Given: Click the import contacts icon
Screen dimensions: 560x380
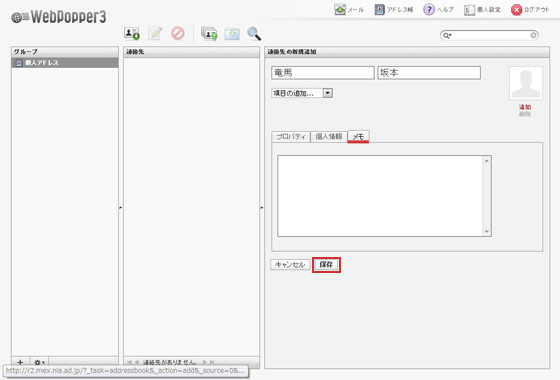Looking at the screenshot, I should pyautogui.click(x=209, y=34).
